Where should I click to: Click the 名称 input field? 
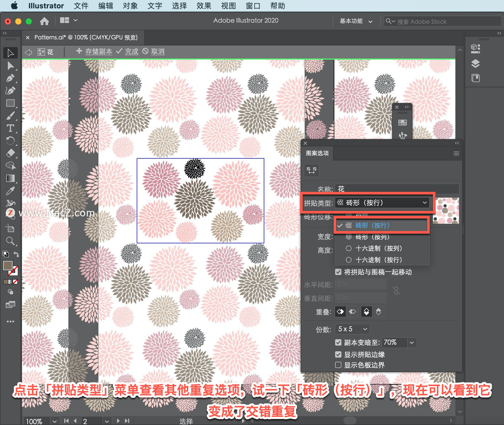[397, 189]
